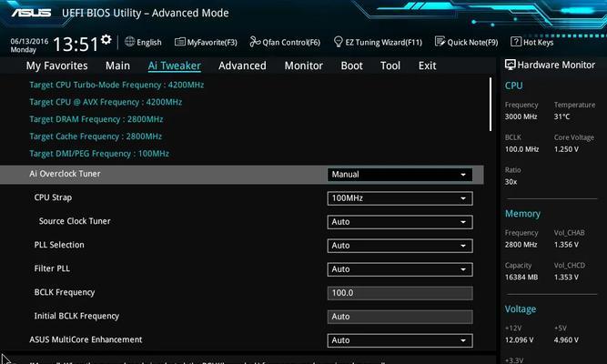607x364 pixels.
Task: Click the EZ Tuning lightbulb icon
Action: click(338, 42)
